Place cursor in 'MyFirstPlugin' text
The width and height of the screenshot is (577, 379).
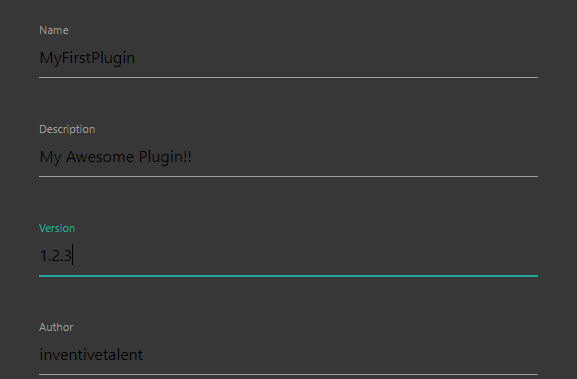[87, 59]
